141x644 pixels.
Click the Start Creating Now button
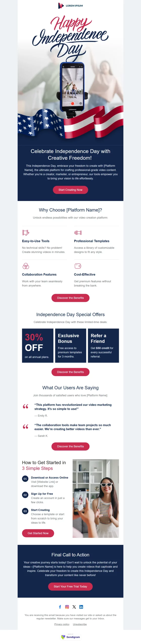pos(70,190)
